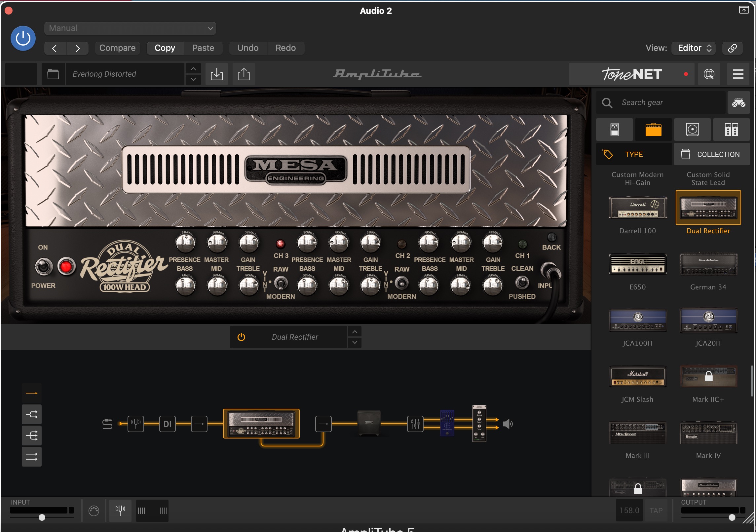Screen dimensions: 756x532
Task: Select previous preset with up chevron
Action: pyautogui.click(x=193, y=69)
